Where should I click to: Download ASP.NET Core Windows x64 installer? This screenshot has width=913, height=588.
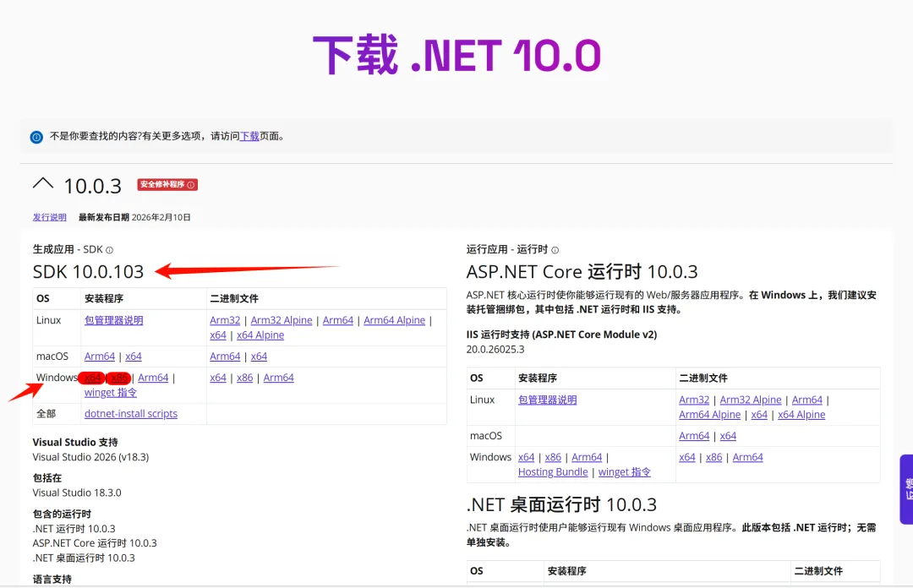click(x=527, y=458)
